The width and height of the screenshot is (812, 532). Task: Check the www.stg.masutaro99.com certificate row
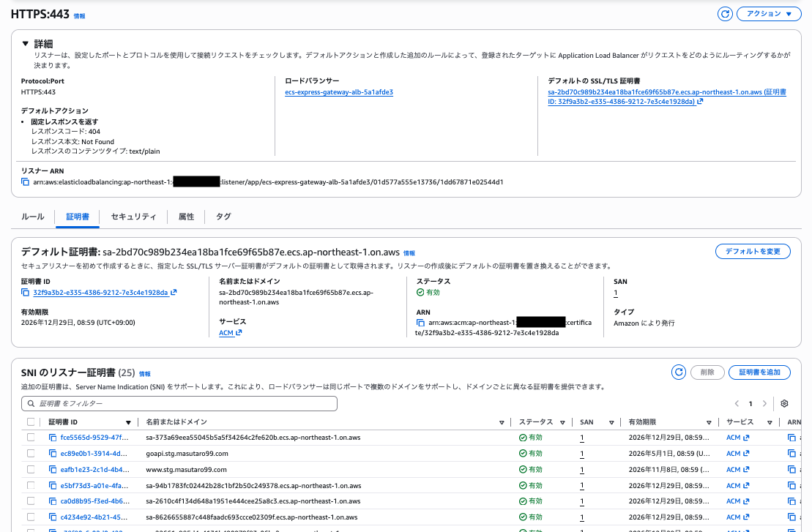point(30,468)
